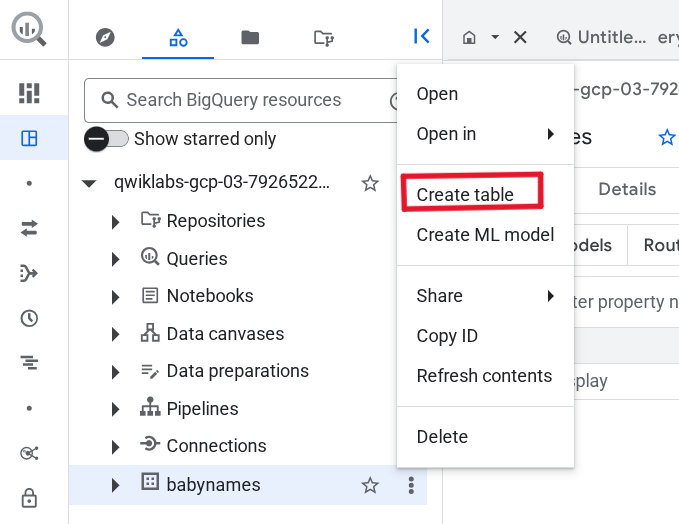Collapse the qwiklabs project tree node
This screenshot has width=679, height=524.
[89, 183]
